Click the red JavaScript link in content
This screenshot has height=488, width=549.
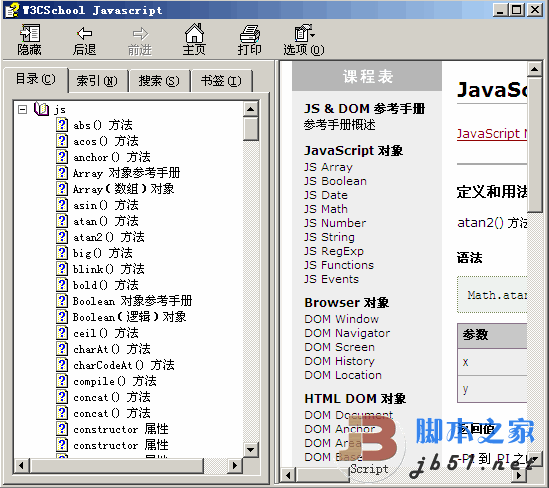(x=492, y=134)
